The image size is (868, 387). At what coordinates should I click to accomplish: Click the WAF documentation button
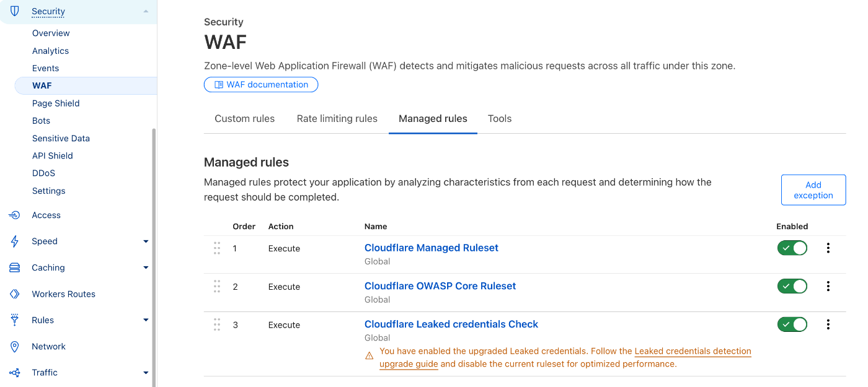coord(261,85)
